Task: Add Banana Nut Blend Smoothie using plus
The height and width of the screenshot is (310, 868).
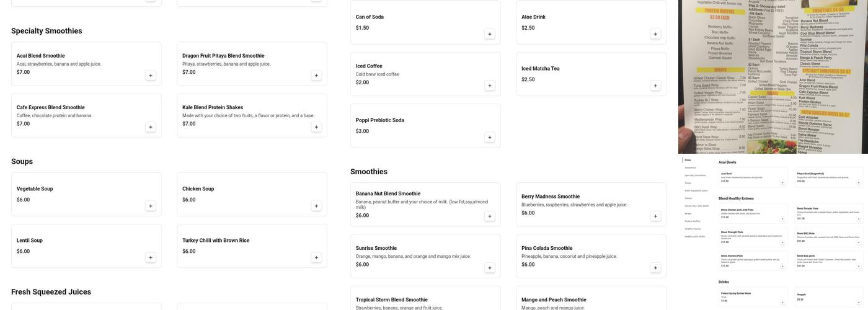Action: click(490, 216)
